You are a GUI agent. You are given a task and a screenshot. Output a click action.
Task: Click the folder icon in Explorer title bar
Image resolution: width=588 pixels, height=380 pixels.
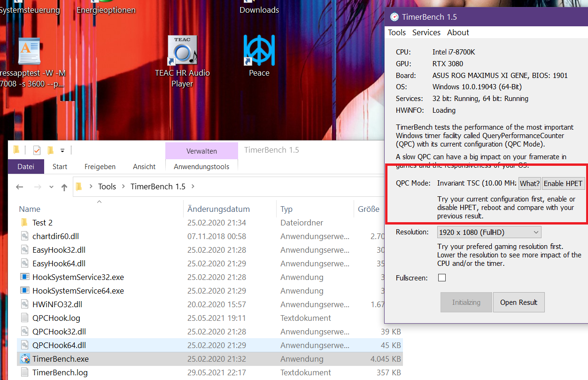pyautogui.click(x=16, y=150)
